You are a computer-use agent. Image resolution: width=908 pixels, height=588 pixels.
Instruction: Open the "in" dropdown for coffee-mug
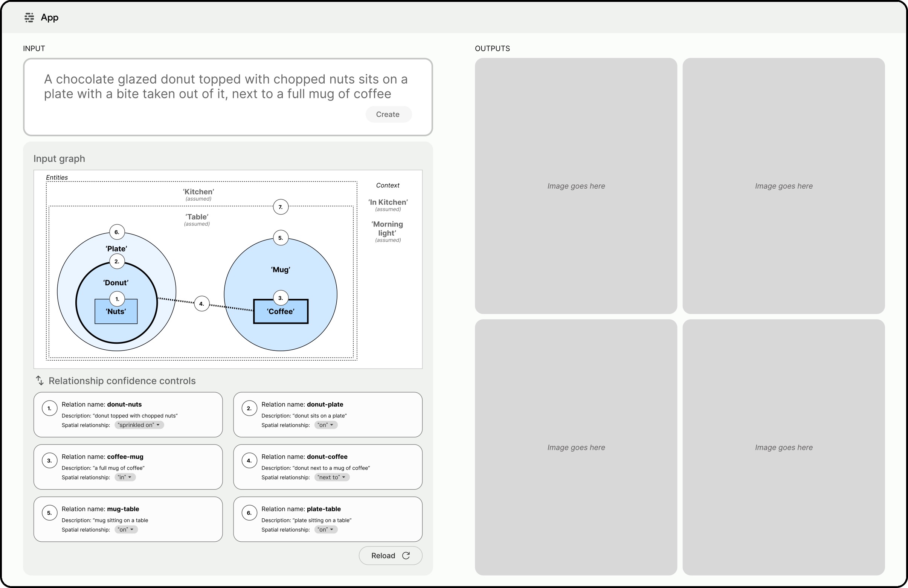click(125, 477)
